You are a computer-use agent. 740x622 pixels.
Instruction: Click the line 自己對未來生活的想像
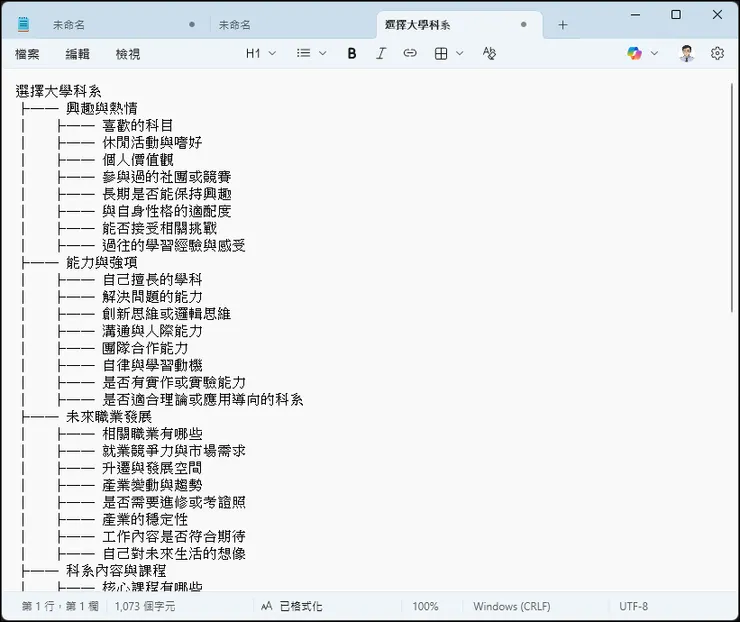[x=174, y=554]
